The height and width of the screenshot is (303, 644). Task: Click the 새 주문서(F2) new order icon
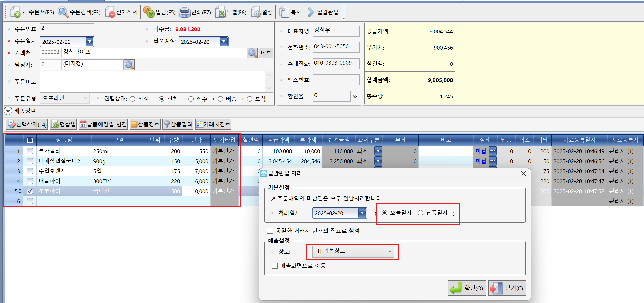pyautogui.click(x=15, y=12)
